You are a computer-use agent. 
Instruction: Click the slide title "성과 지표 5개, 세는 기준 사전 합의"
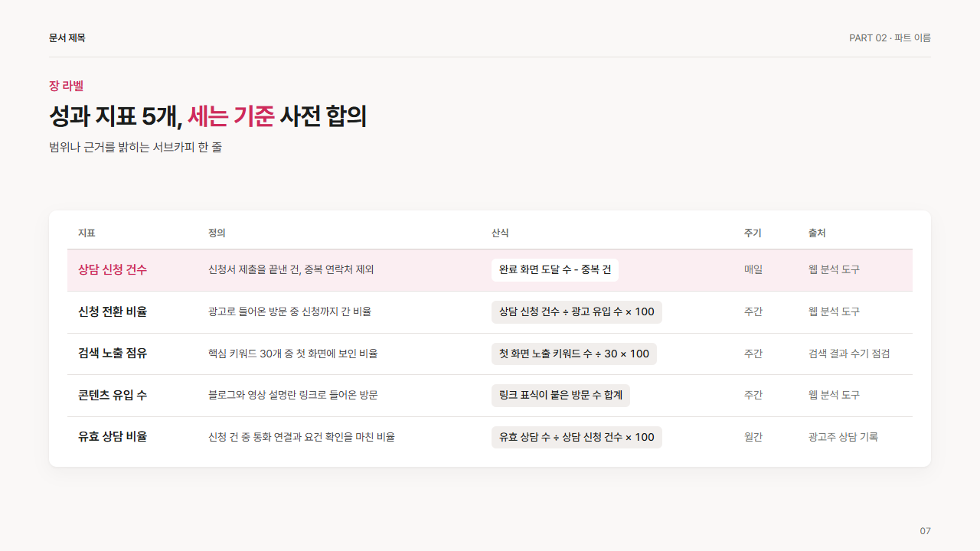coord(207,116)
